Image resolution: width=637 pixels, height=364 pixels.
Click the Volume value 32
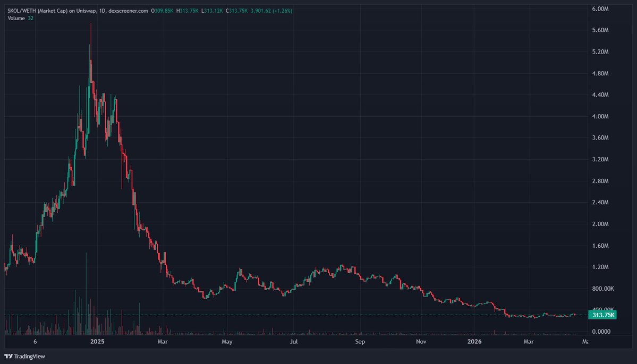pyautogui.click(x=30, y=18)
